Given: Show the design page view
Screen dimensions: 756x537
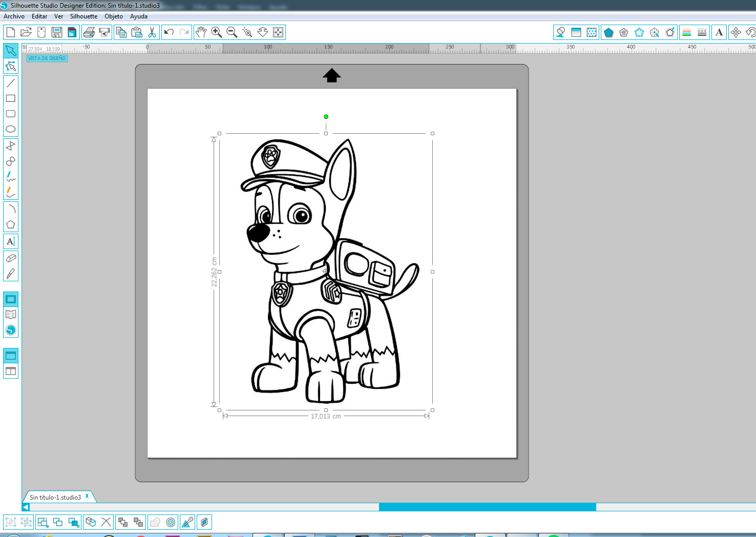Looking at the screenshot, I should [11, 299].
